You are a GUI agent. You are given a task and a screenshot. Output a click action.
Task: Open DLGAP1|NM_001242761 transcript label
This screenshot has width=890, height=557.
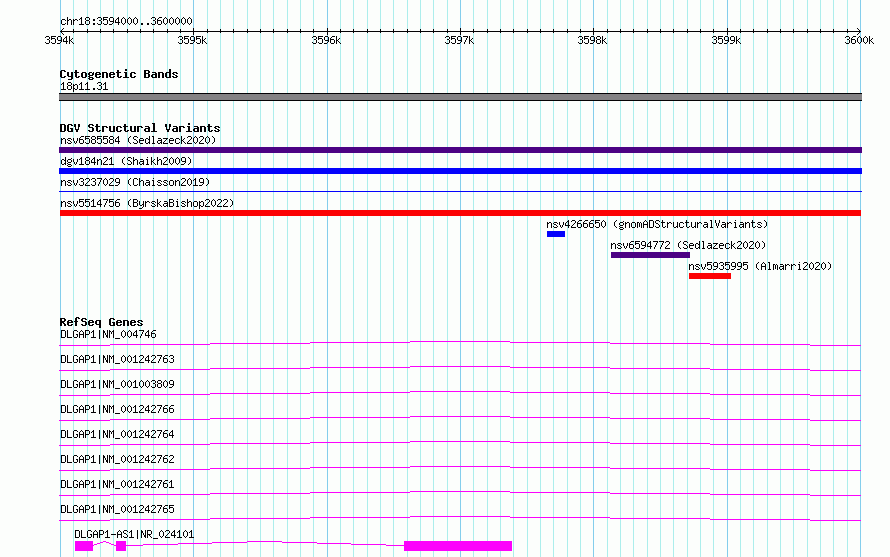coord(117,484)
